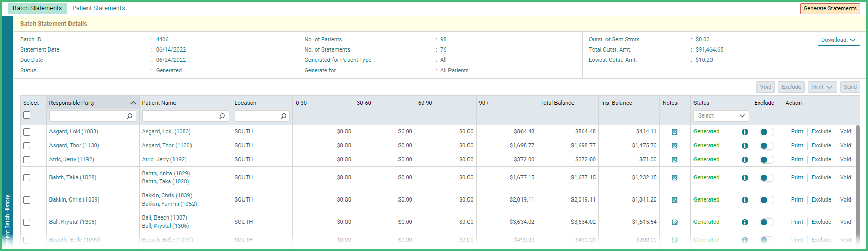
Task: Open notes icon for Asgard, Loki row
Action: [x=674, y=132]
